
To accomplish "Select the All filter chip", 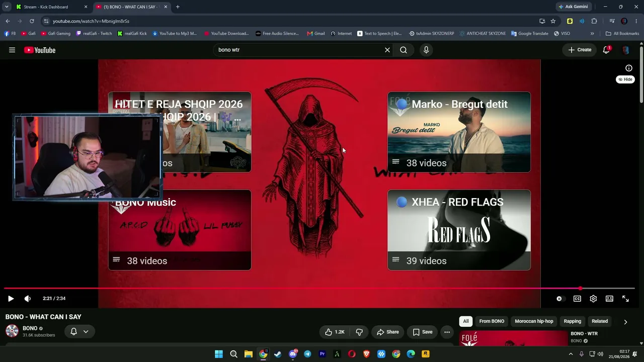I will click(x=466, y=321).
